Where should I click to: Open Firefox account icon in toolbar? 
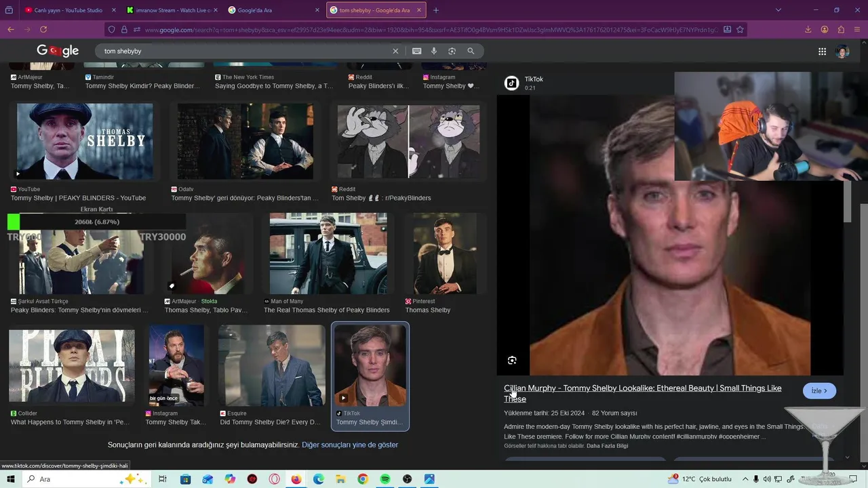[825, 29]
